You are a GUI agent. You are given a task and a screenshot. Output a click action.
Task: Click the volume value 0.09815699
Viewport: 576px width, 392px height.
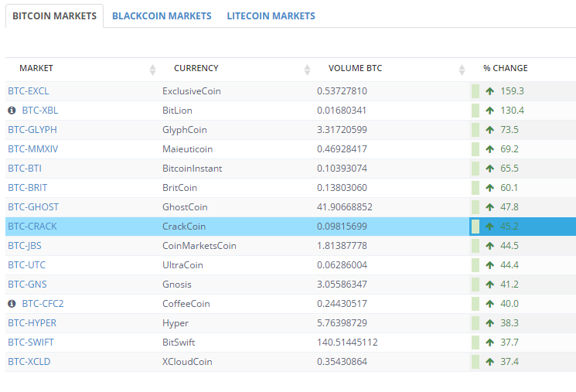(x=342, y=227)
